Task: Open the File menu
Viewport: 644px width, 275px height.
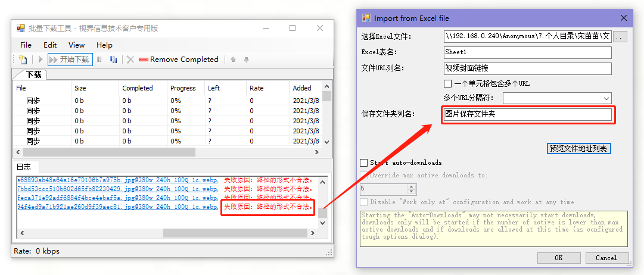Action: pyautogui.click(x=26, y=45)
